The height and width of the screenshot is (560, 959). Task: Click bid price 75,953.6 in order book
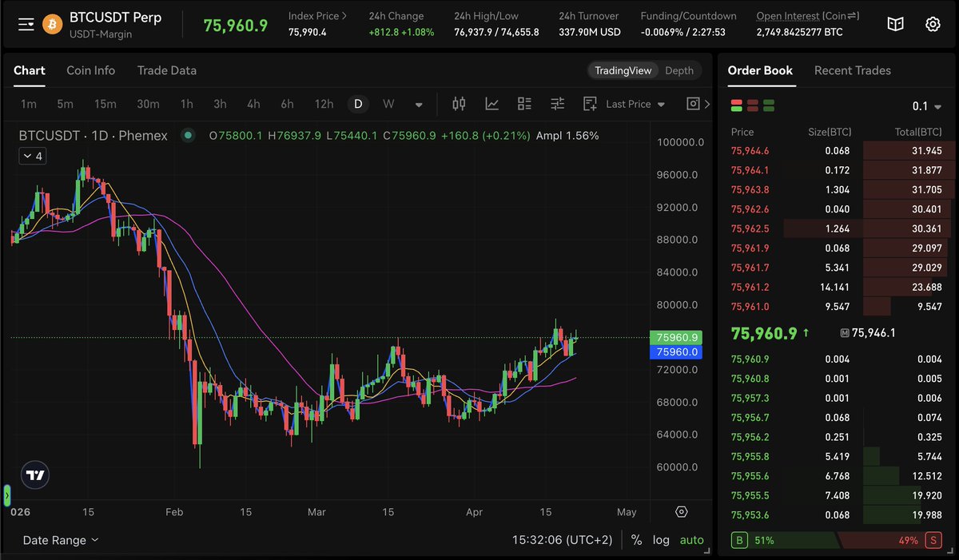coord(750,514)
